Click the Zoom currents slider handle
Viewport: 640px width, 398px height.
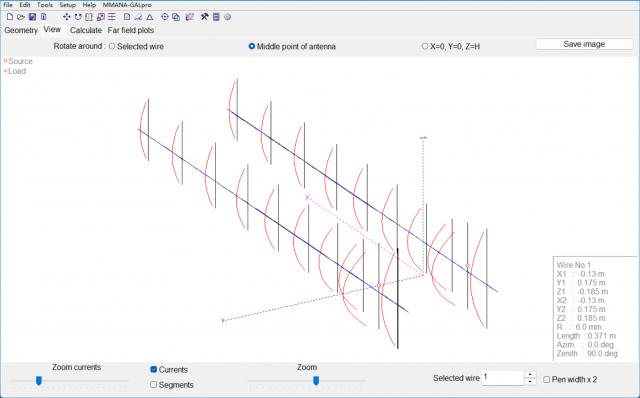tap(39, 381)
